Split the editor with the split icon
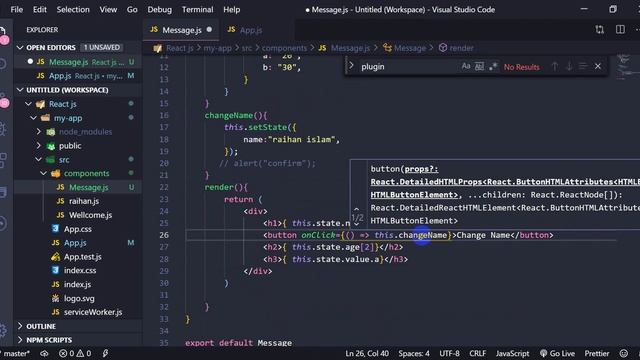 tap(620, 29)
